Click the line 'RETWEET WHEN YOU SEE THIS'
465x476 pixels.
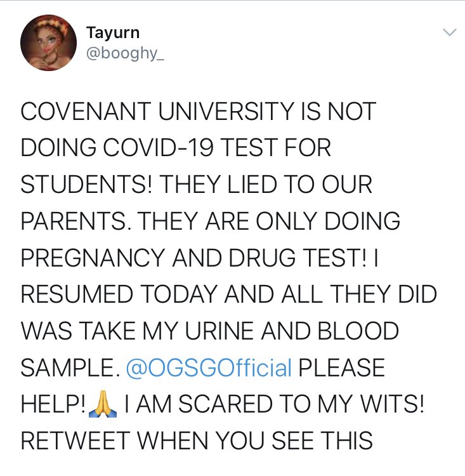[197, 441]
